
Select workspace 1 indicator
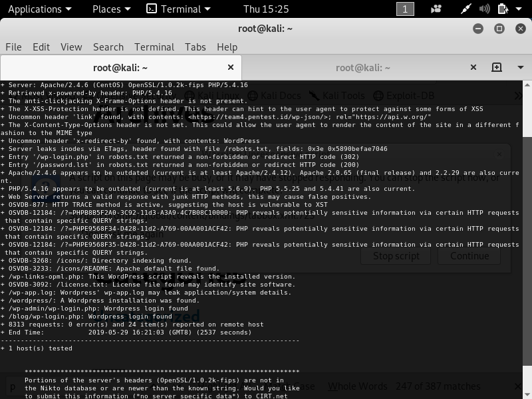(x=405, y=9)
